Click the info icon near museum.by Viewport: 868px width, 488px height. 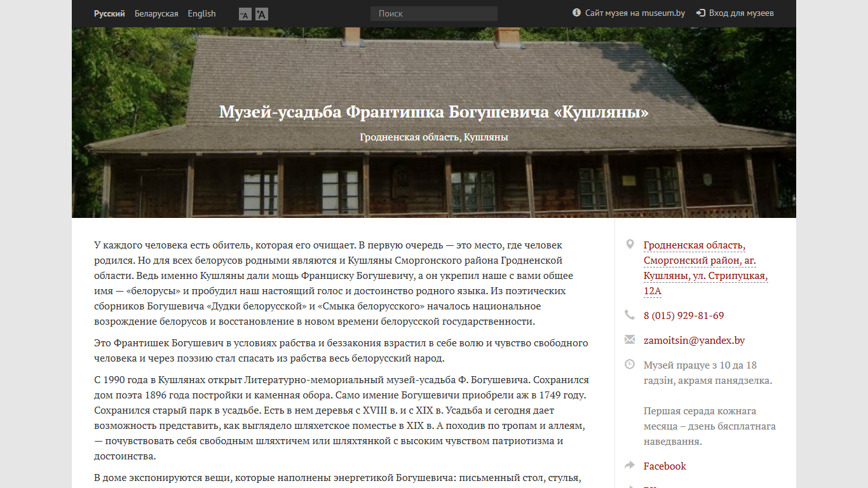pyautogui.click(x=577, y=13)
